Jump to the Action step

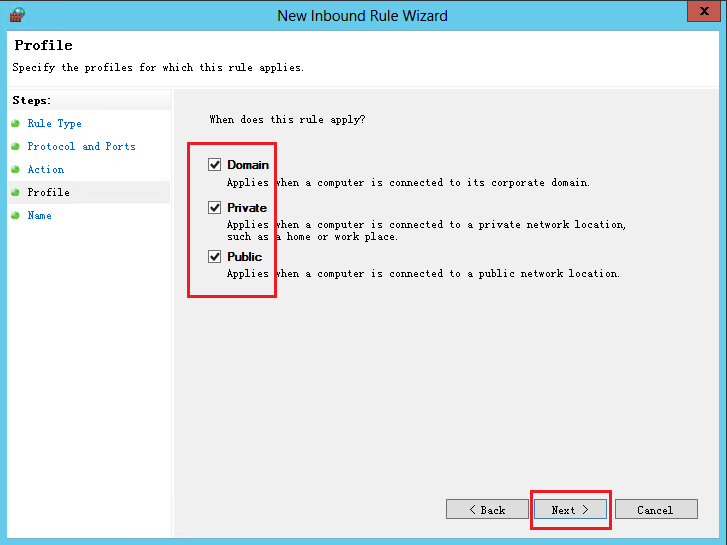[45, 169]
